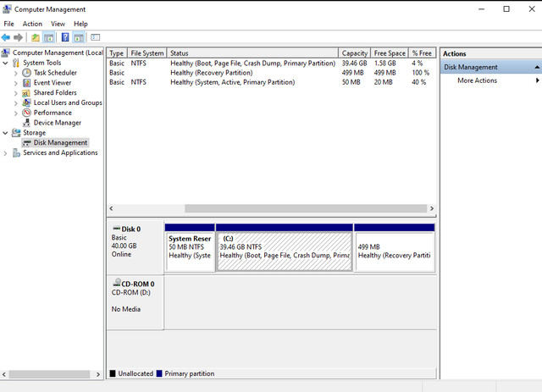
Task: Open the File menu
Action: pos(8,24)
